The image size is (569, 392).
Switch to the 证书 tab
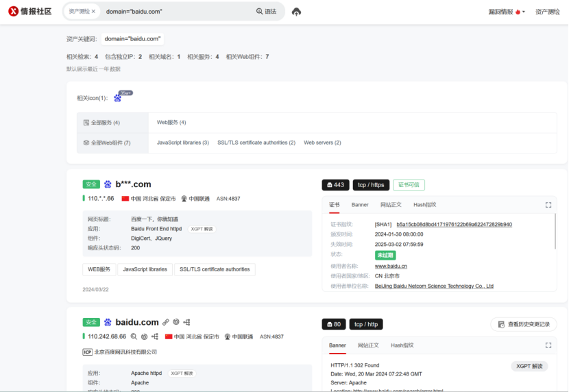click(335, 205)
